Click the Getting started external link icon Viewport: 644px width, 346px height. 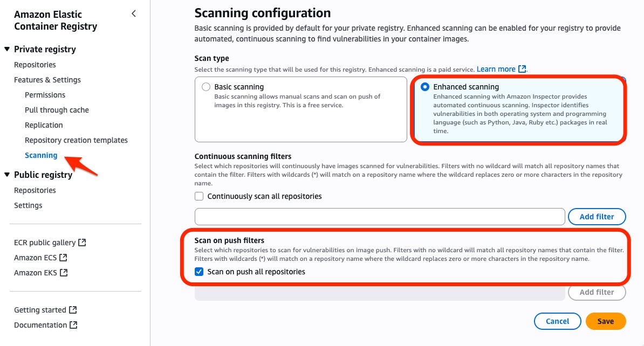coord(73,310)
